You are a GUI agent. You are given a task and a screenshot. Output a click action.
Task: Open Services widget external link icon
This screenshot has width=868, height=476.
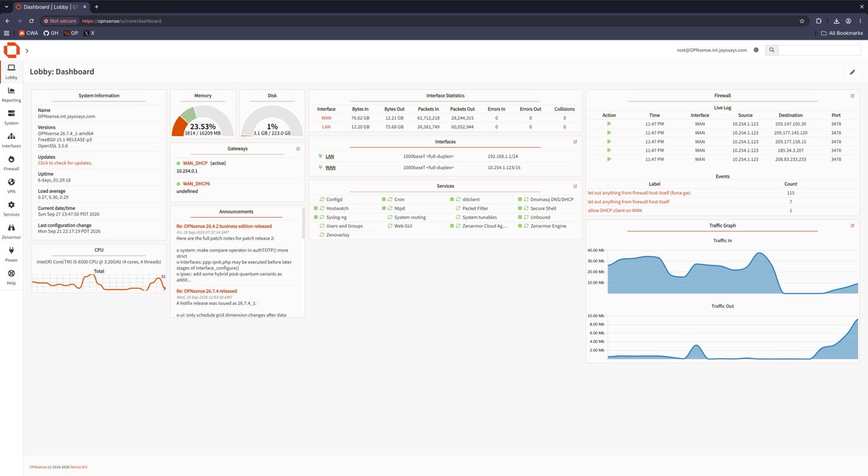[575, 186]
